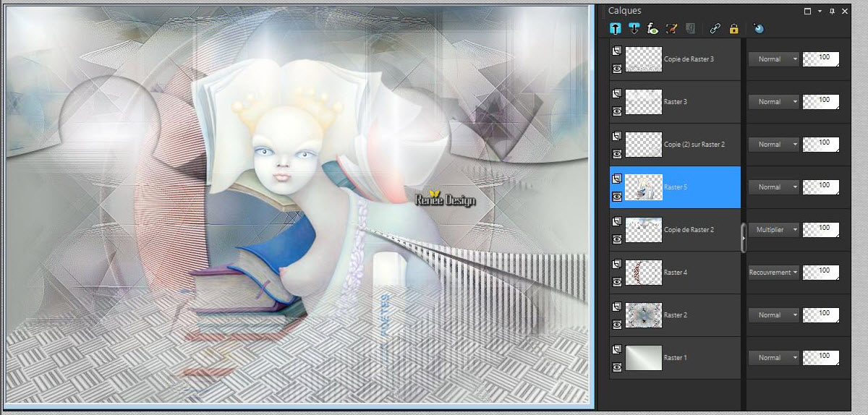Pin the Calques panel with the pushpin icon
The height and width of the screenshot is (415, 868).
pos(831,11)
